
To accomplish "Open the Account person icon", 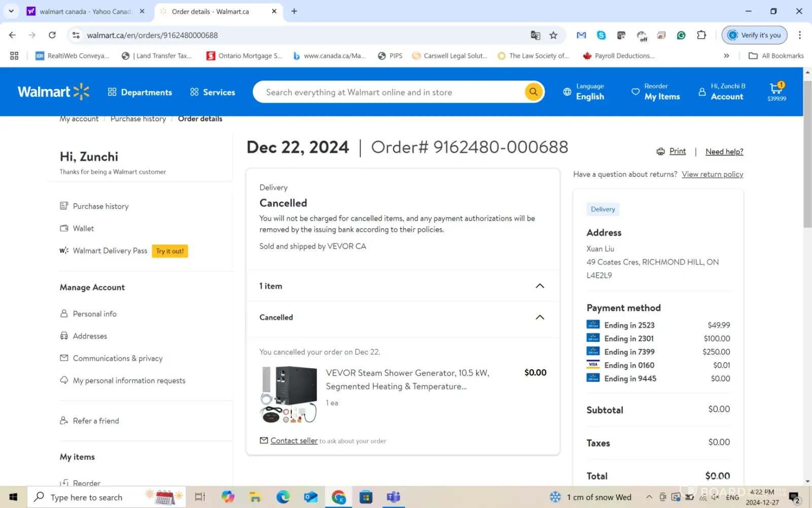I will tap(702, 92).
